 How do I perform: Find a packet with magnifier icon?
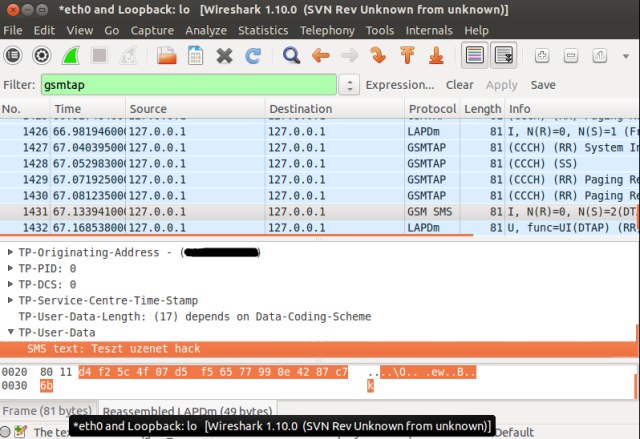291,55
